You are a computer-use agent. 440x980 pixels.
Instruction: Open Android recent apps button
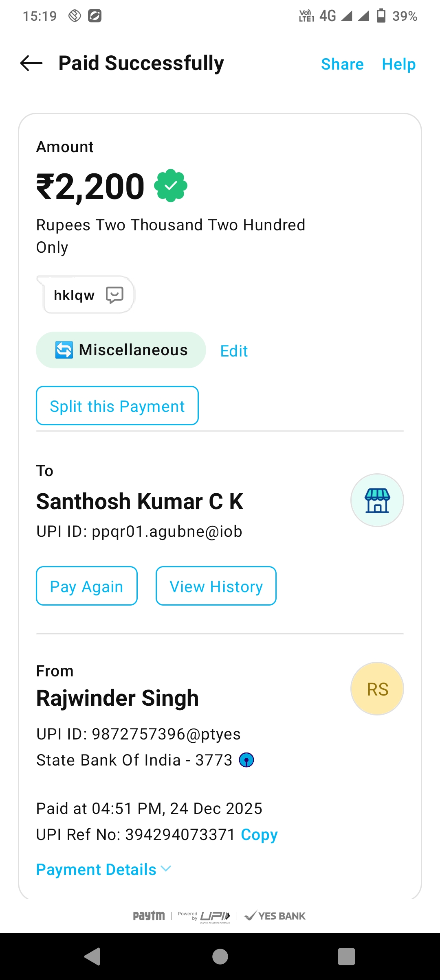tap(346, 956)
